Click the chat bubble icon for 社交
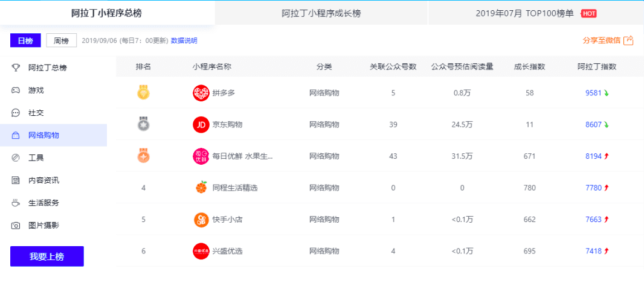The width and height of the screenshot is (644, 283). [16, 113]
